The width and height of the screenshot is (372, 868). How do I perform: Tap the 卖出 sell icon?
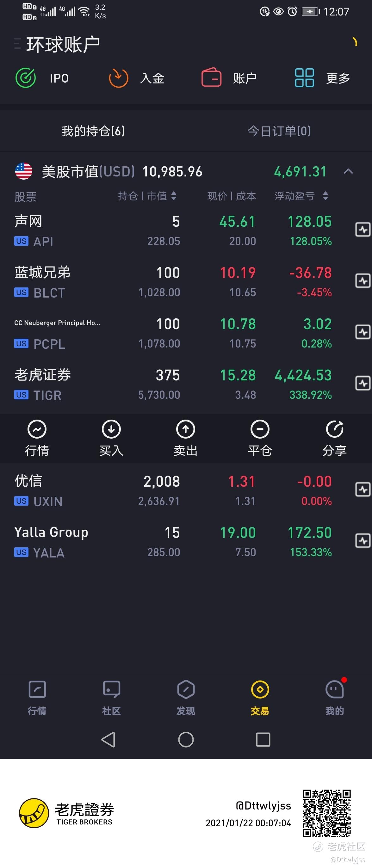[186, 429]
